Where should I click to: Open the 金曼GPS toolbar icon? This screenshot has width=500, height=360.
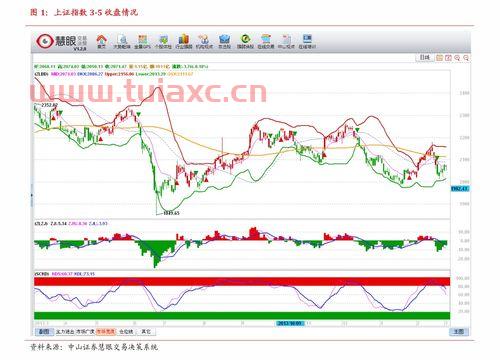coord(142,42)
